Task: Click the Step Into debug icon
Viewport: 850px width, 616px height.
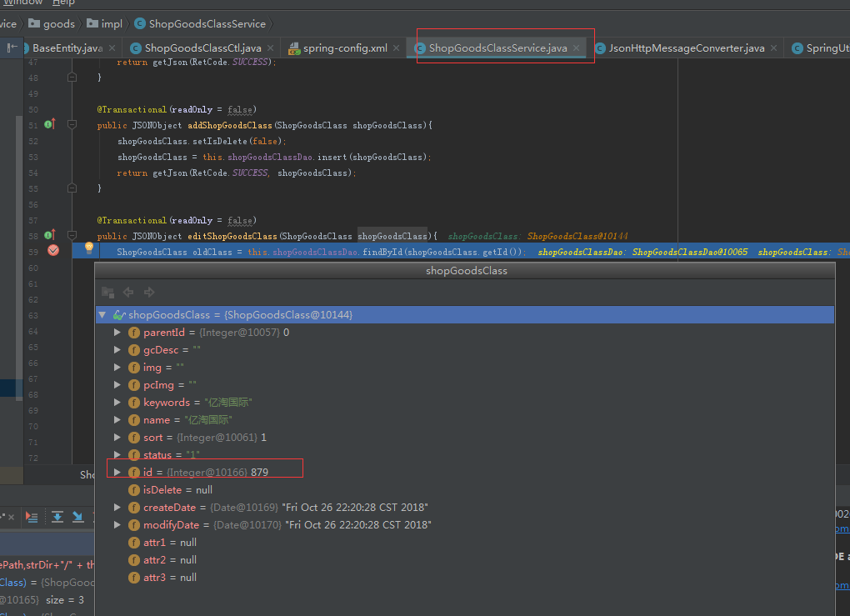Action: (x=78, y=517)
